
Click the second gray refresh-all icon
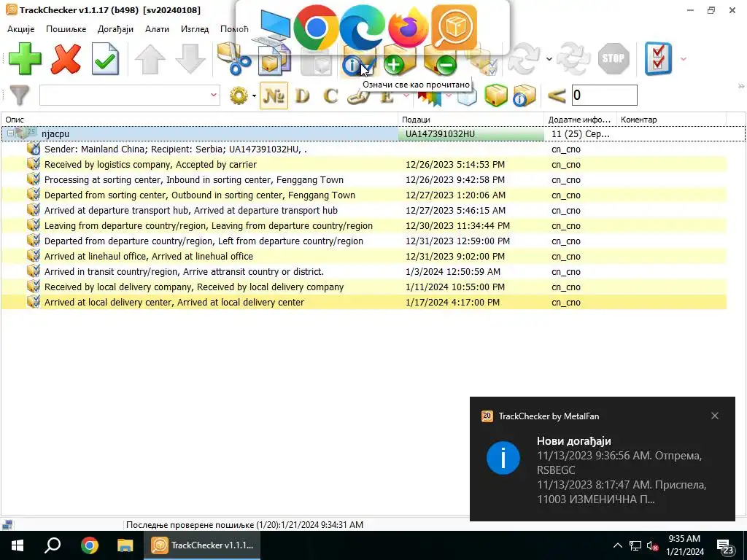click(x=573, y=58)
